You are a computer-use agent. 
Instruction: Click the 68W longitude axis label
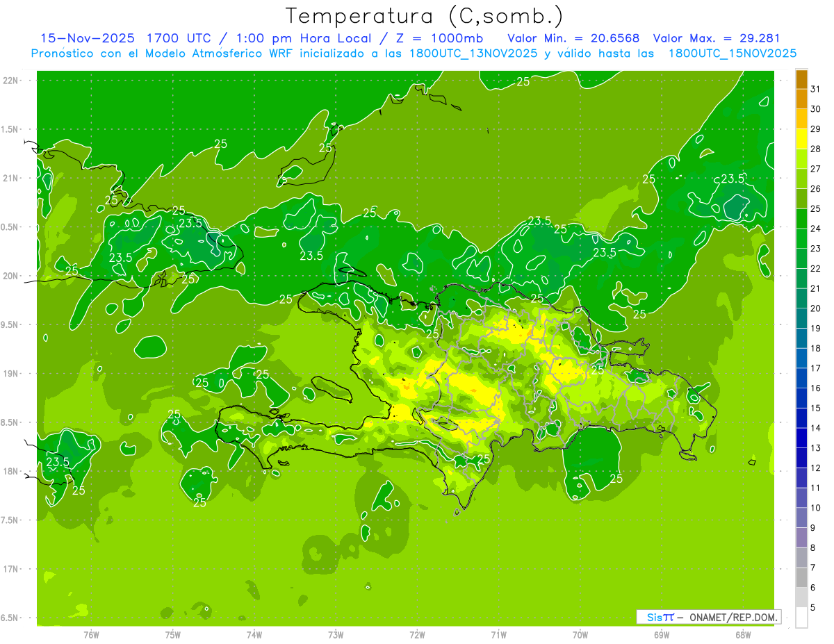tap(742, 634)
